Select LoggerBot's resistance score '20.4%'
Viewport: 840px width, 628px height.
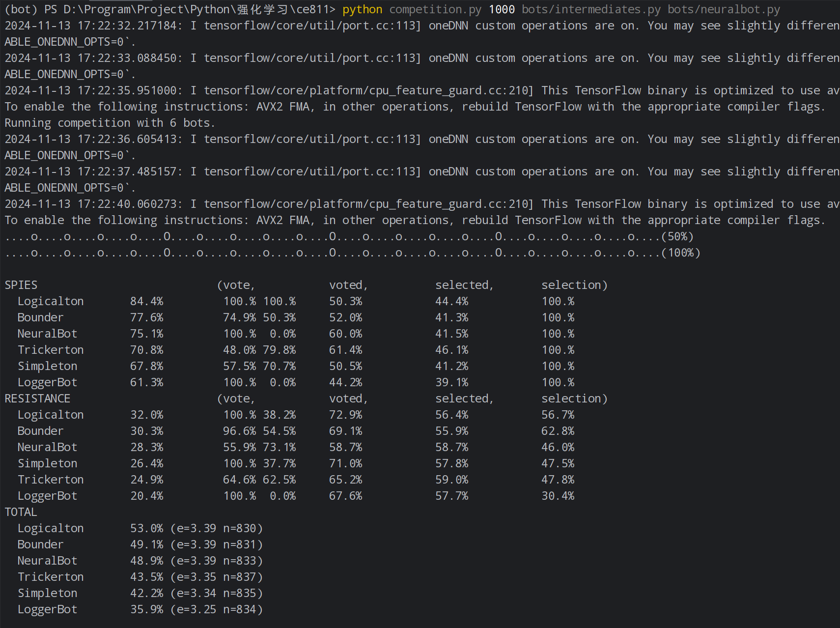click(x=147, y=496)
